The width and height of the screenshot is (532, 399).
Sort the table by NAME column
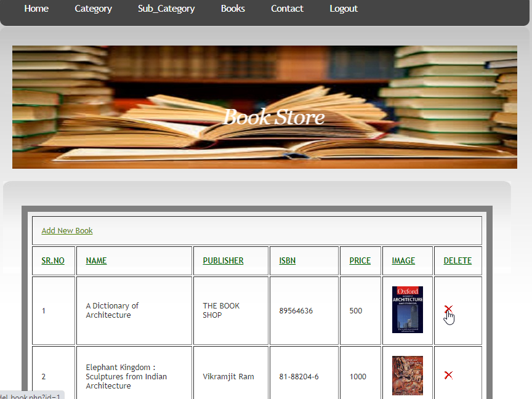click(96, 260)
